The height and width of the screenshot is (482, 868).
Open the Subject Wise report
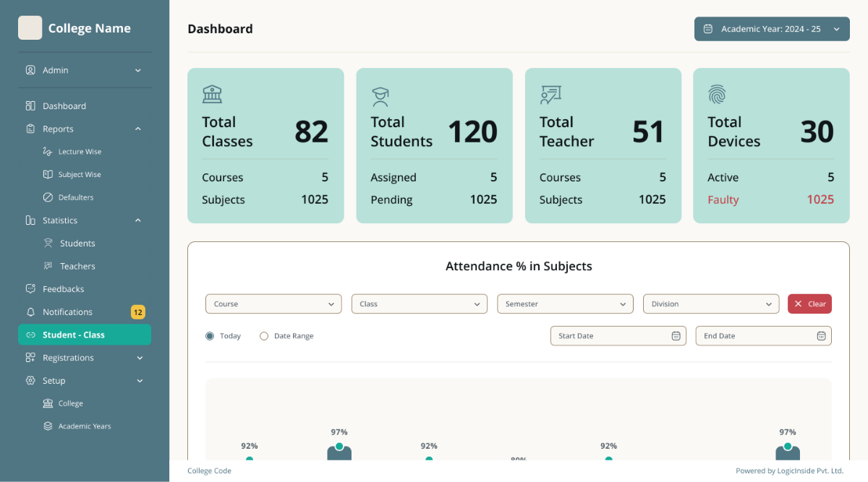pyautogui.click(x=80, y=175)
